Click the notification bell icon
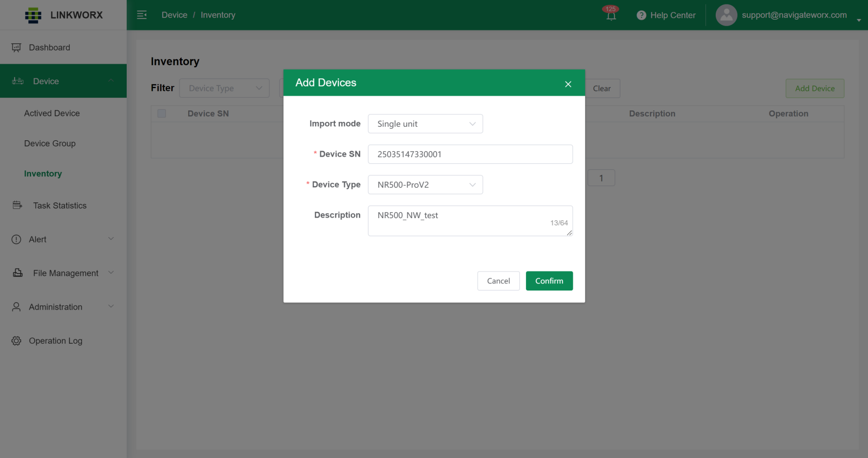 click(x=611, y=16)
